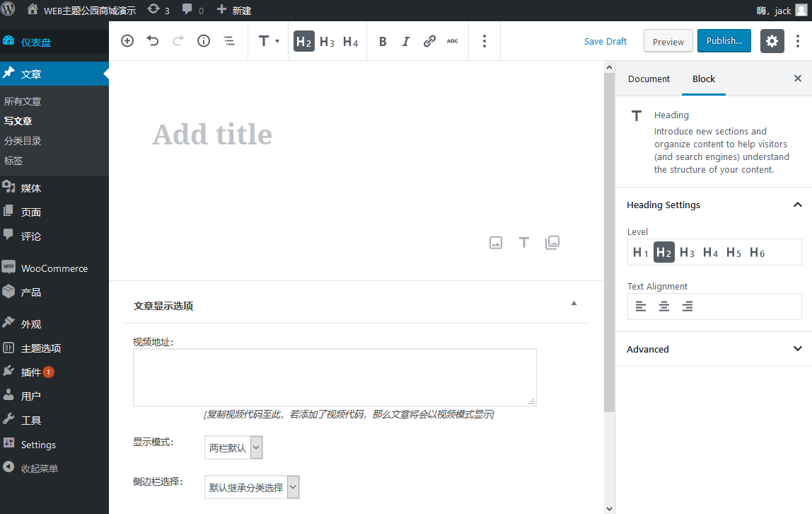Switch to the Document tab
This screenshot has height=514, width=812.
coord(648,79)
